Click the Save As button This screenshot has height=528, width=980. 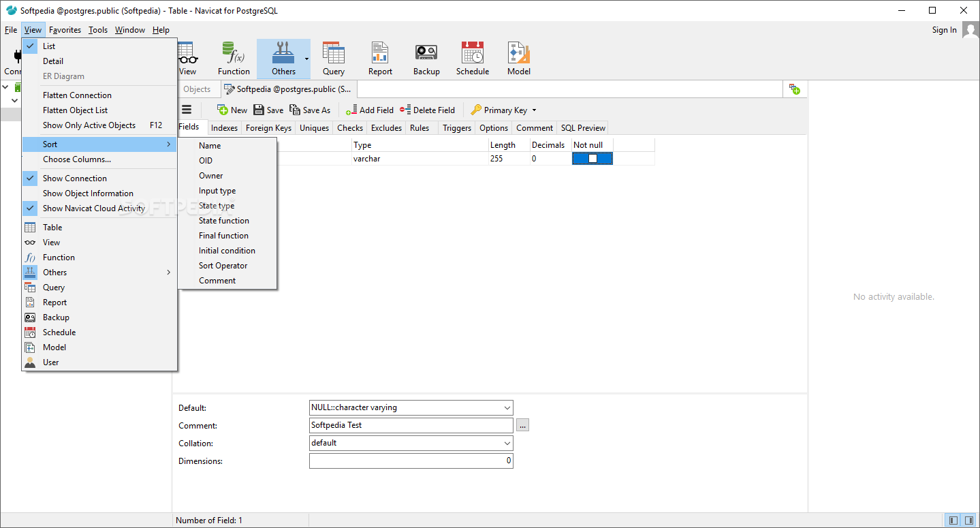pyautogui.click(x=310, y=110)
